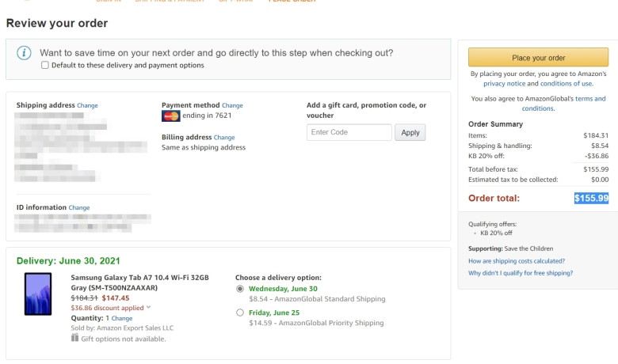Click the blue info circle icon
The image size is (618, 364).
(x=24, y=53)
